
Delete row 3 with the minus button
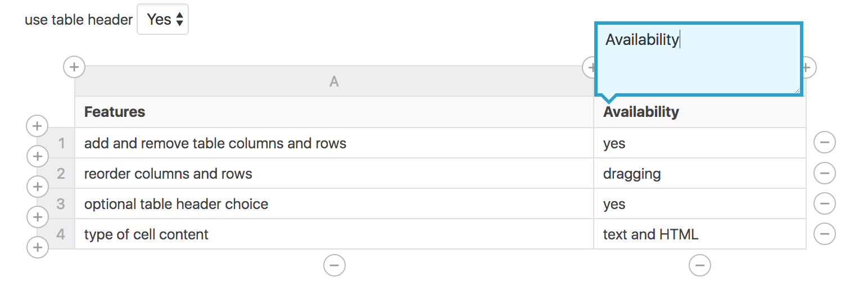tap(824, 203)
